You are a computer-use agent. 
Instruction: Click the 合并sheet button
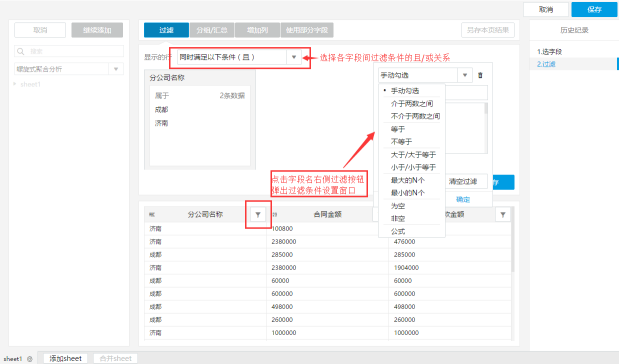pyautogui.click(x=115, y=358)
